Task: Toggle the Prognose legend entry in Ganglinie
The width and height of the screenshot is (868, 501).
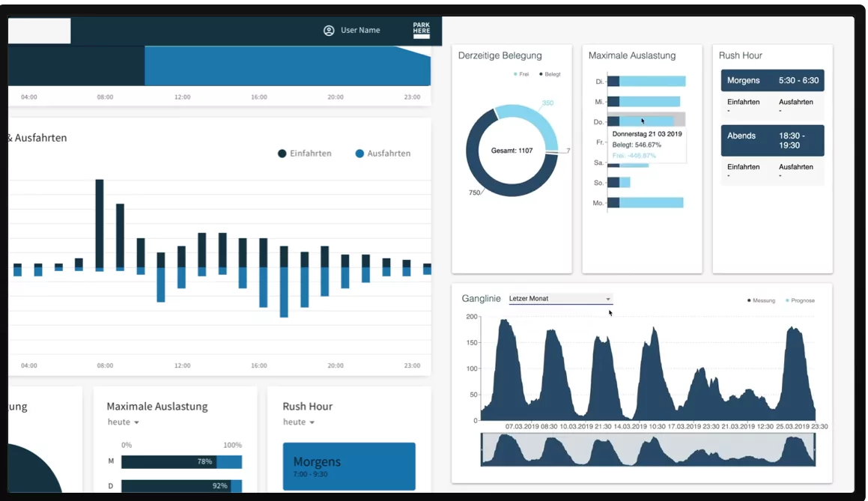Action: (x=800, y=300)
